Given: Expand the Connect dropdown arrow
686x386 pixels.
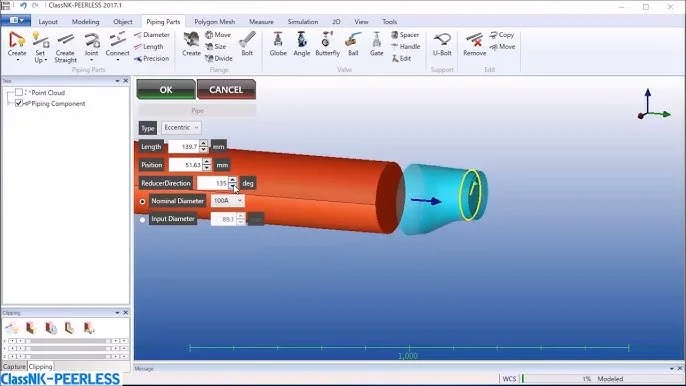Looking at the screenshot, I should point(117,60).
